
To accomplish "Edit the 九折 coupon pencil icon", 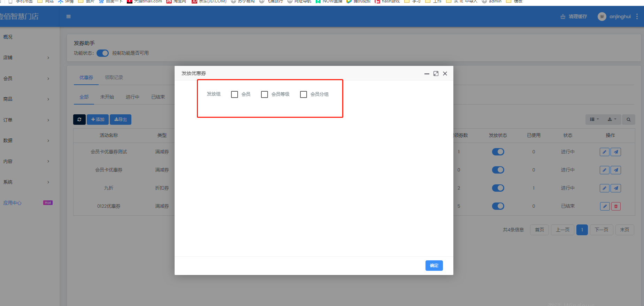I will [x=605, y=188].
